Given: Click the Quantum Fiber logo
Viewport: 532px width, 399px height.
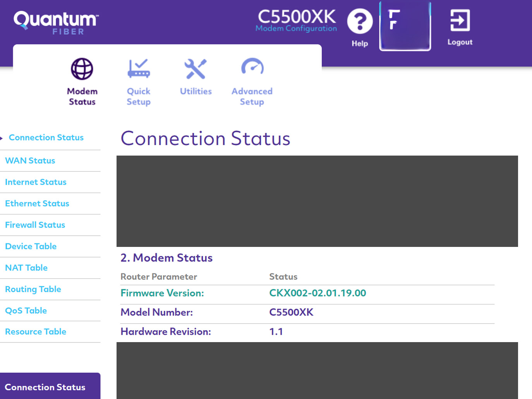Looking at the screenshot, I should (55, 22).
